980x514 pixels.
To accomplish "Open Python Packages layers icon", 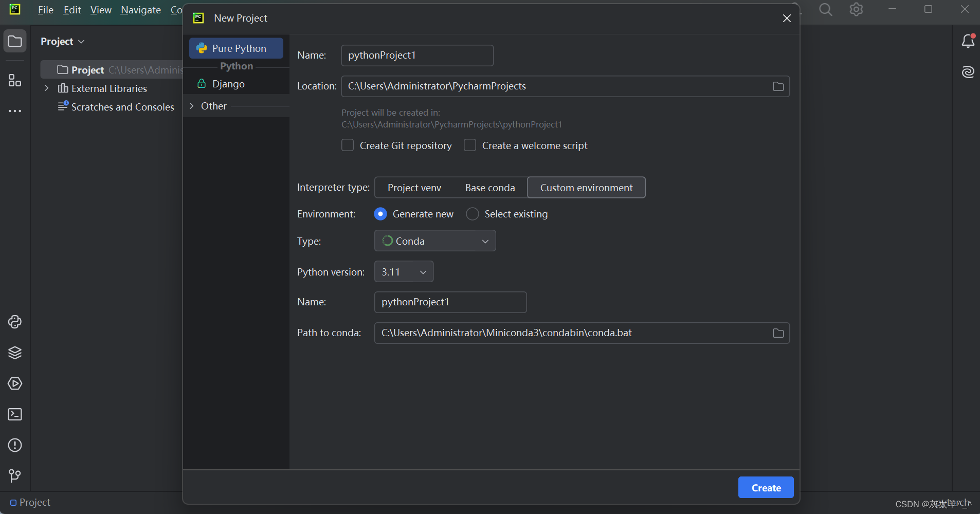I will (15, 353).
